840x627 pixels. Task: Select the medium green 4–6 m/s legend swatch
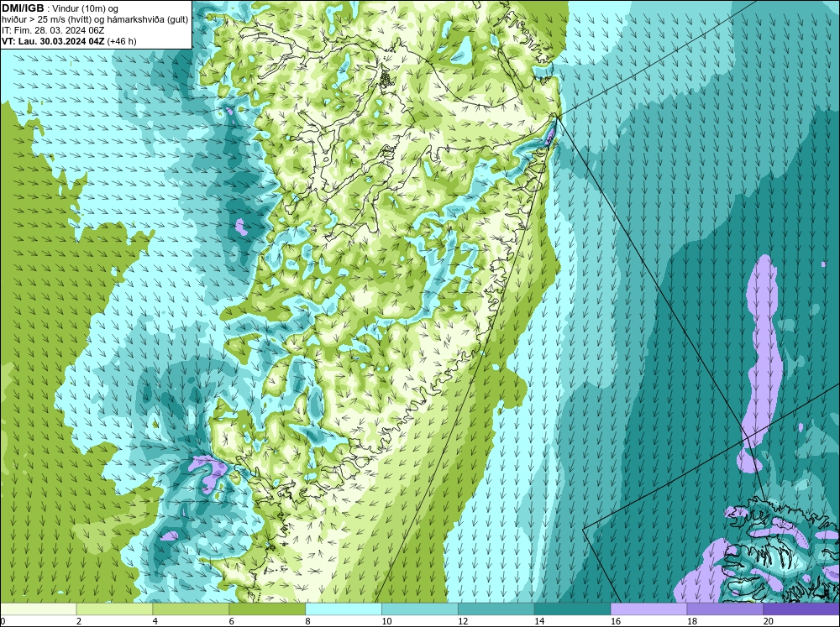(191, 609)
